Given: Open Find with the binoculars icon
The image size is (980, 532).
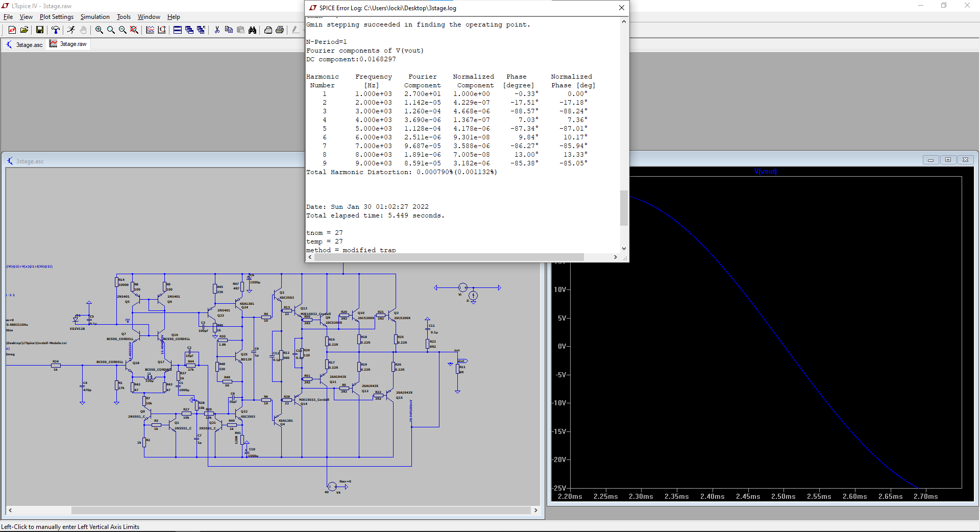Looking at the screenshot, I should pyautogui.click(x=252, y=30).
